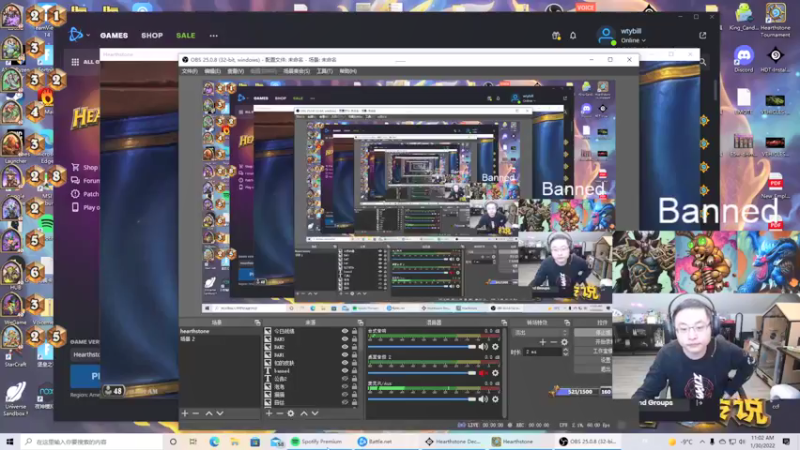Open the OBS Help menu
The width and height of the screenshot is (800, 450).
(x=348, y=71)
